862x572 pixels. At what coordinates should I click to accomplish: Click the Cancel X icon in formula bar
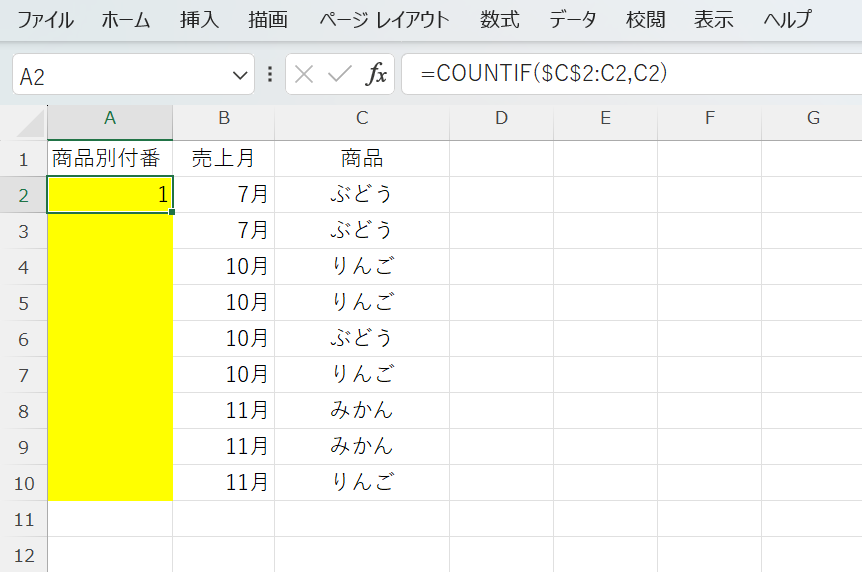point(305,74)
